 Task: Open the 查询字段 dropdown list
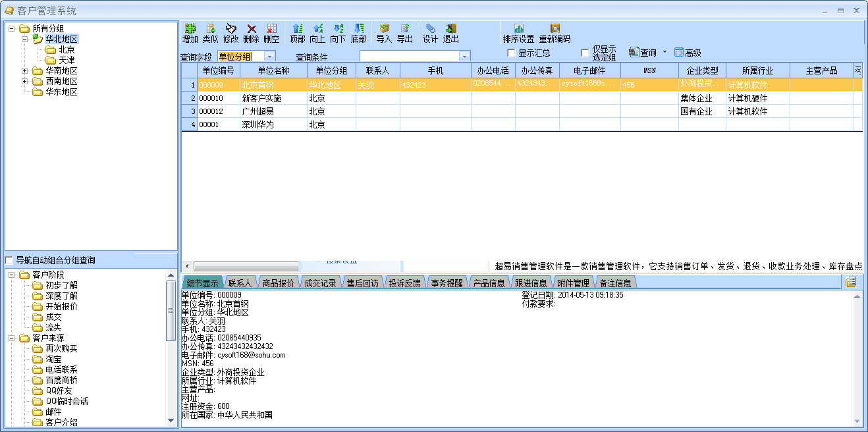(x=269, y=57)
